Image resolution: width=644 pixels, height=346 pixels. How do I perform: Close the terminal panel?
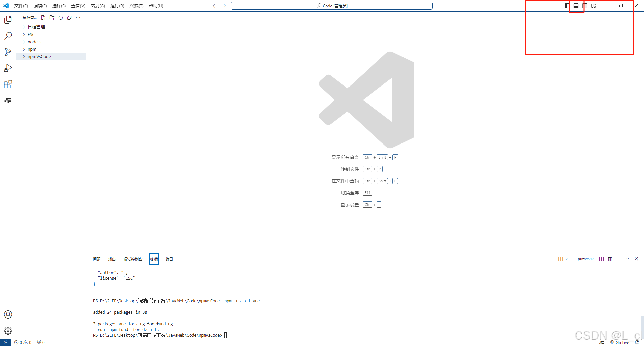(636, 259)
